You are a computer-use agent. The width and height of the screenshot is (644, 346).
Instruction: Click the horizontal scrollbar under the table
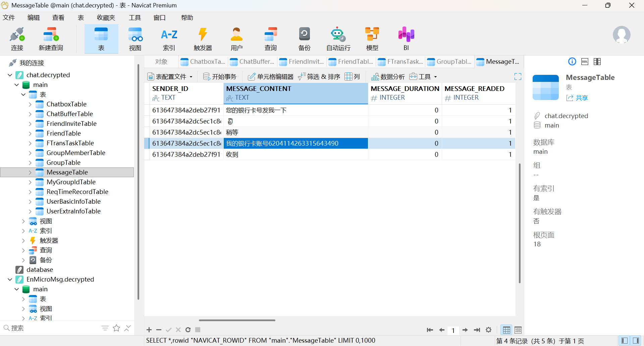coord(237,320)
